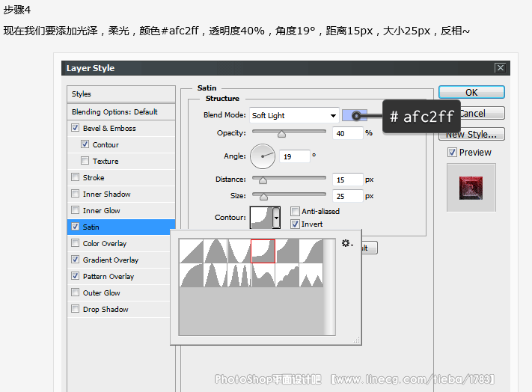The width and height of the screenshot is (532, 392).
Task: Pick the Sawtooth contour preset
Action: (311, 275)
